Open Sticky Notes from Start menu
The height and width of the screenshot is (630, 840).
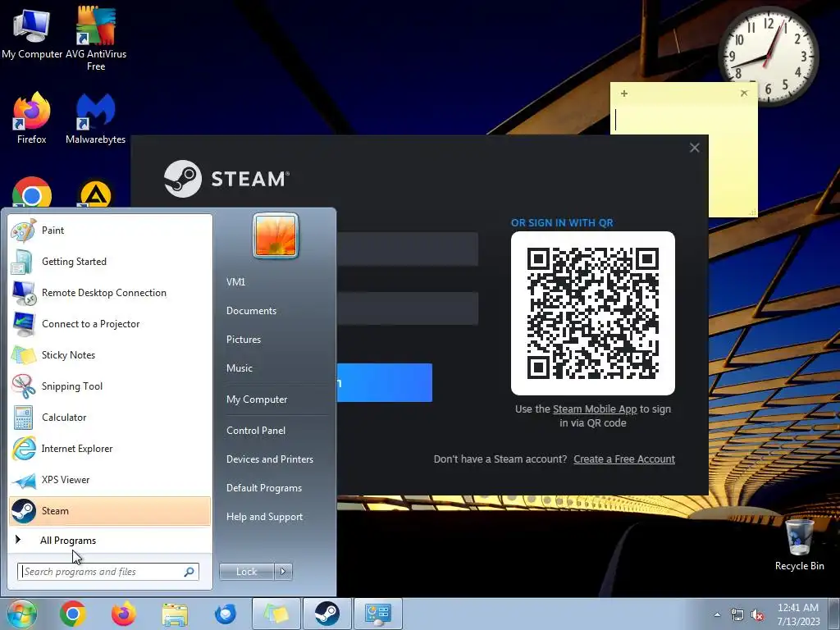click(x=110, y=354)
